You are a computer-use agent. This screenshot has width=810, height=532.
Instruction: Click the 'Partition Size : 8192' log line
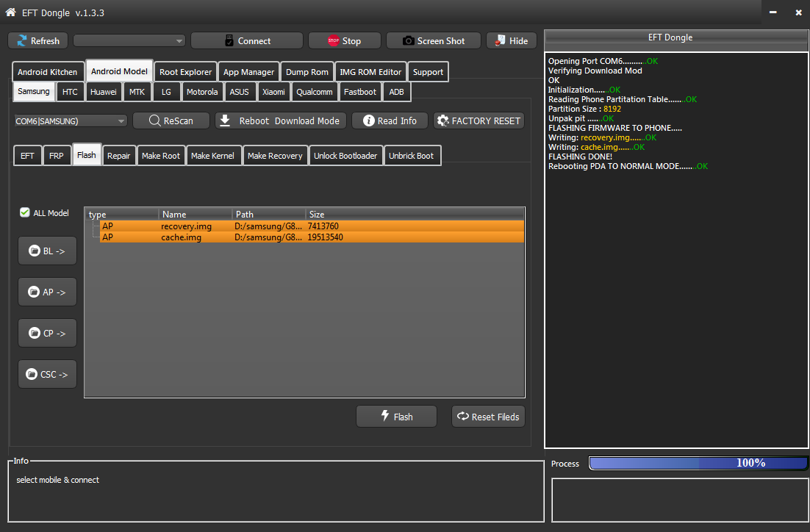(x=584, y=109)
